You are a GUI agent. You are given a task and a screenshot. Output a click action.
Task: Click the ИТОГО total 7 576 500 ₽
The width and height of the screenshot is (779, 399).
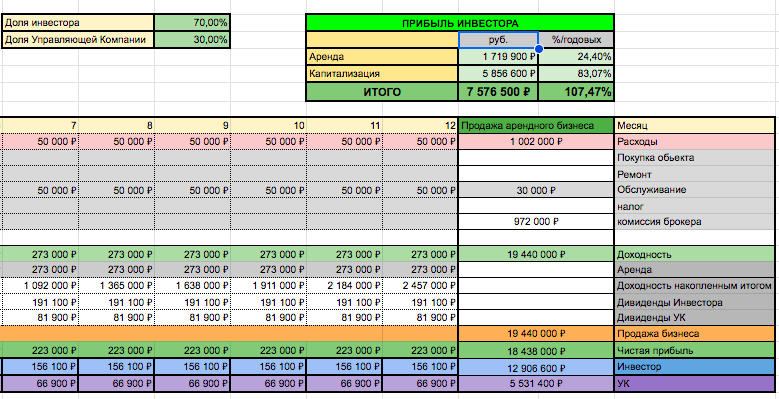coord(498,92)
